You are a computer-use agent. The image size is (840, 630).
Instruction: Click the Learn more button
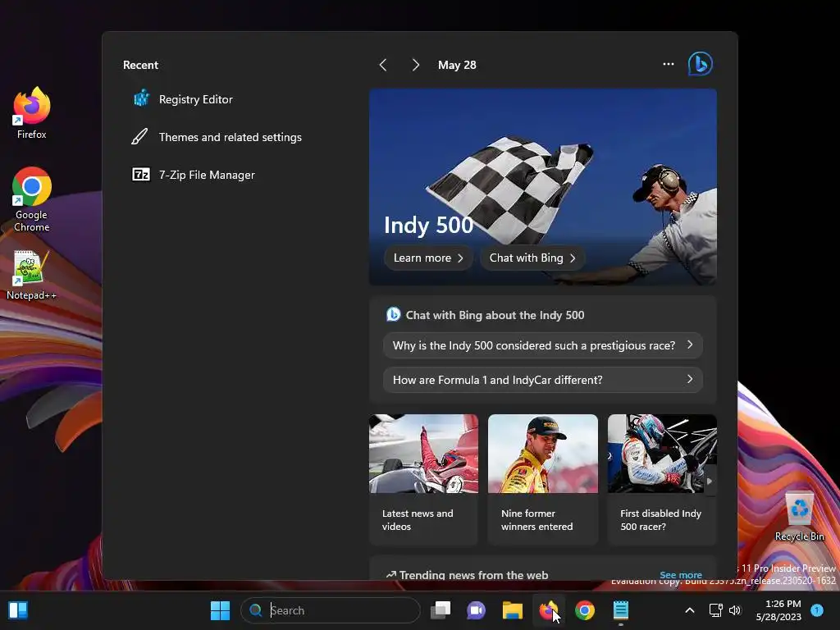428,258
